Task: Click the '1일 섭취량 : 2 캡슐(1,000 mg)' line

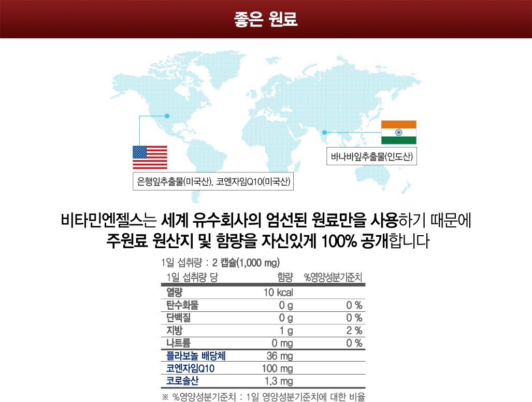Action: [x=220, y=263]
